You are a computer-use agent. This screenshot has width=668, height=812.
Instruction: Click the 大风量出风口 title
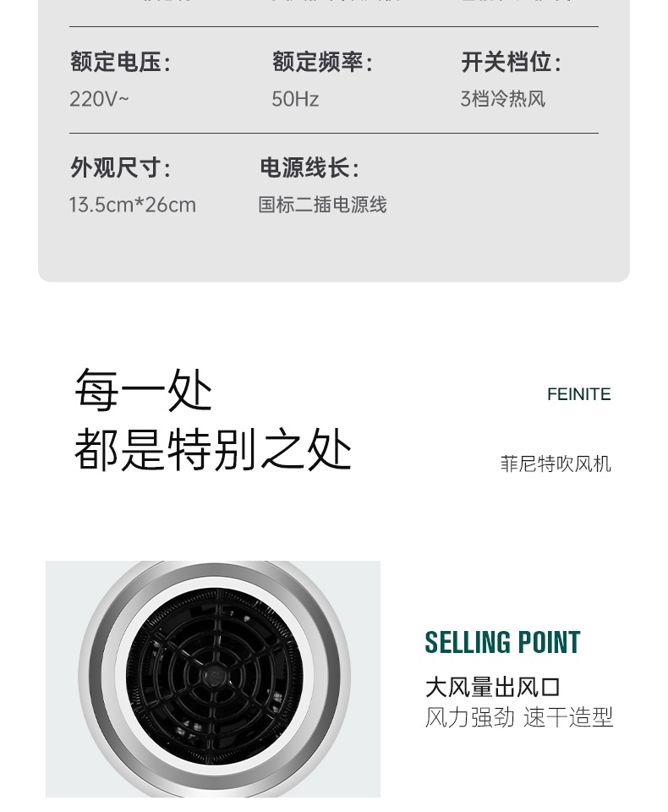(x=492, y=687)
